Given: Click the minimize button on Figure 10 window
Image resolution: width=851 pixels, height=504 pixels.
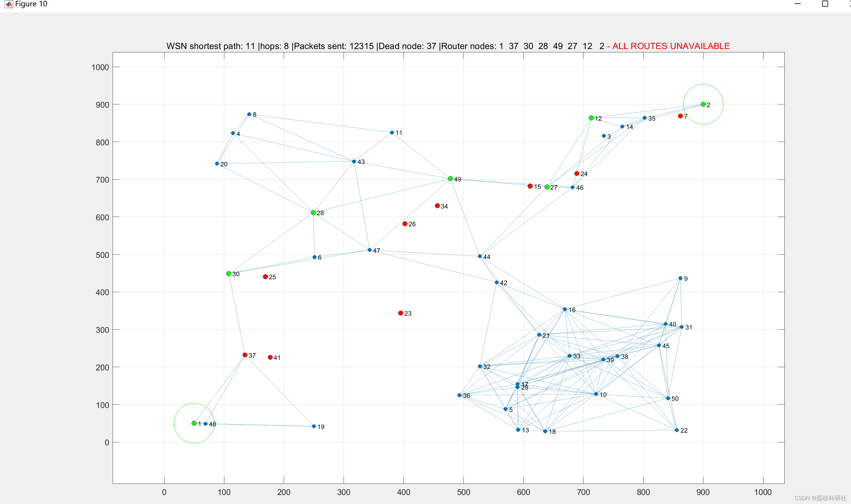Looking at the screenshot, I should point(800,5).
